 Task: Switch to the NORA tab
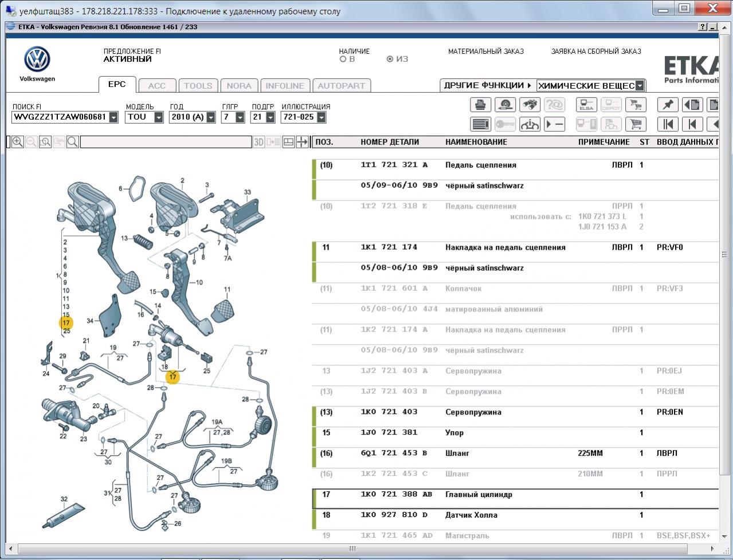[239, 86]
